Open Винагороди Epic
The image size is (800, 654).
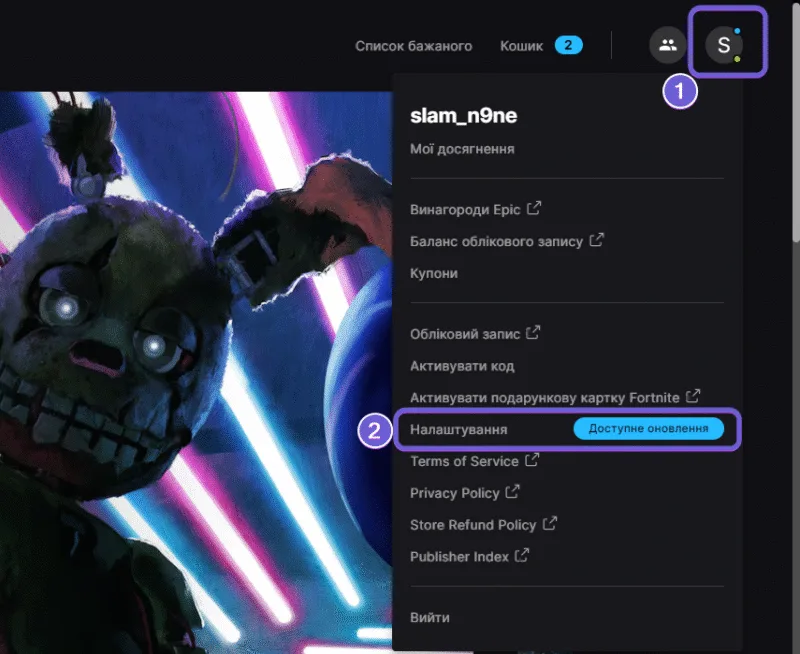[x=465, y=210]
